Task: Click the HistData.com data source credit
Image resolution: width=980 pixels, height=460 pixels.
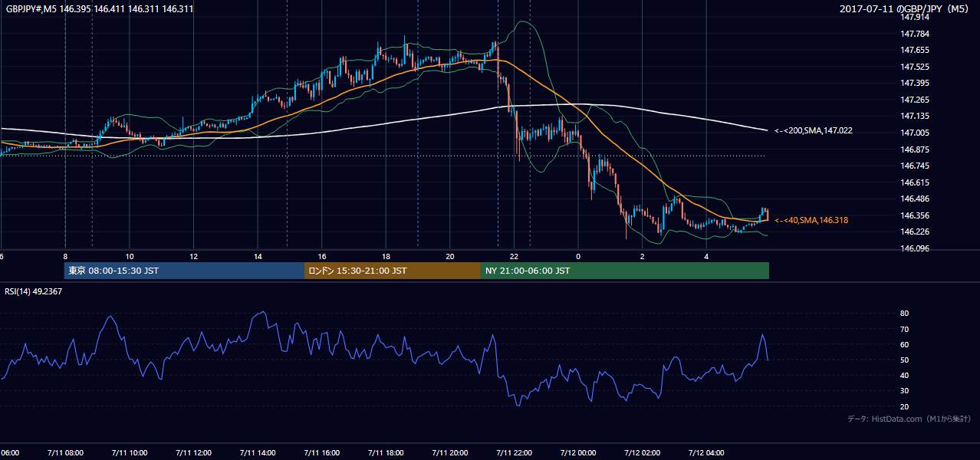Action: pyautogui.click(x=909, y=419)
